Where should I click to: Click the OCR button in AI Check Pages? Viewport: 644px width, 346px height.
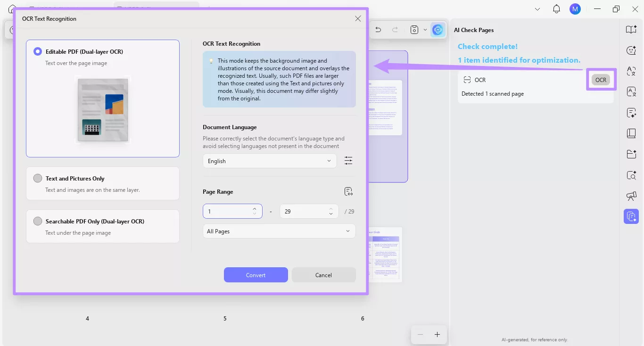601,80
